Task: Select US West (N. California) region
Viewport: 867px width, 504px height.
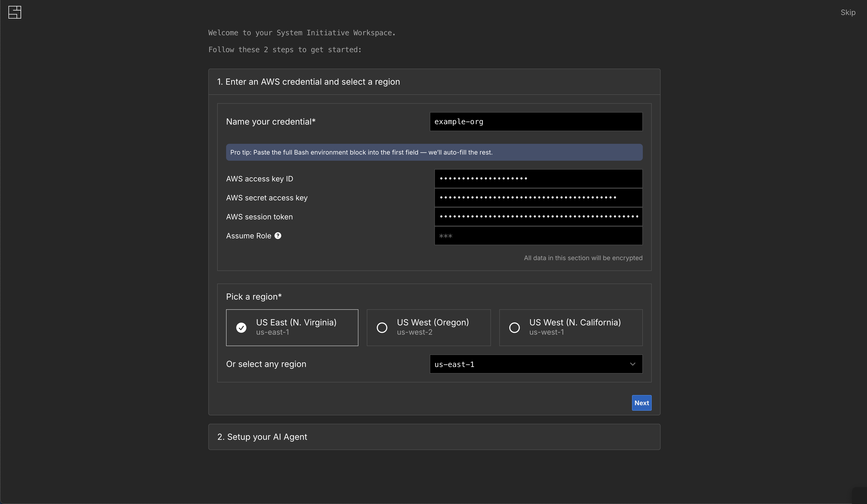Action: [x=571, y=328]
